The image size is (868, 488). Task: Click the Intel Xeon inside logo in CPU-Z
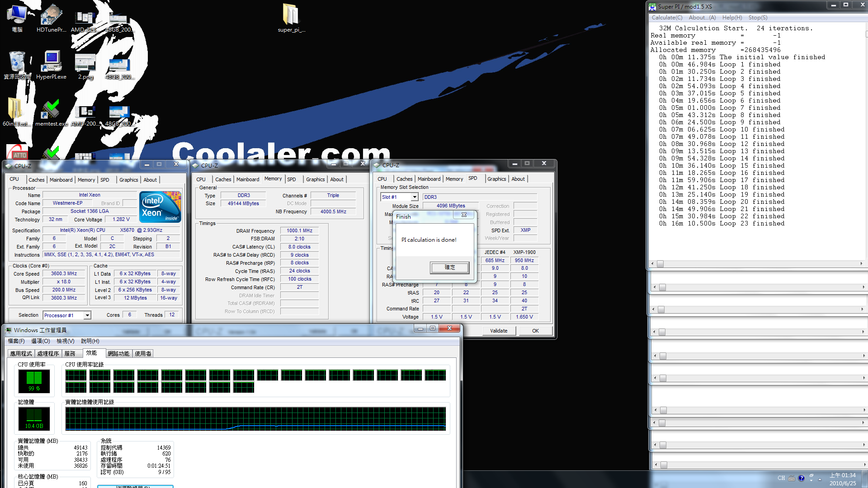click(160, 207)
